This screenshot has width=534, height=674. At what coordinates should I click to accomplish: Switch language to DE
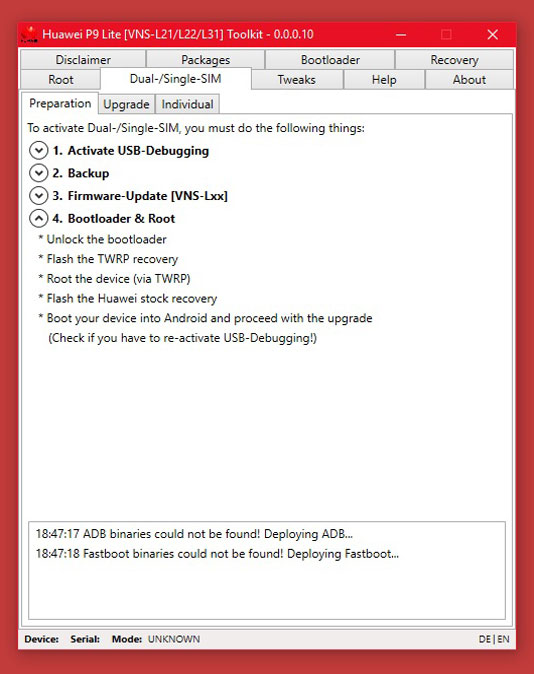pyautogui.click(x=485, y=639)
